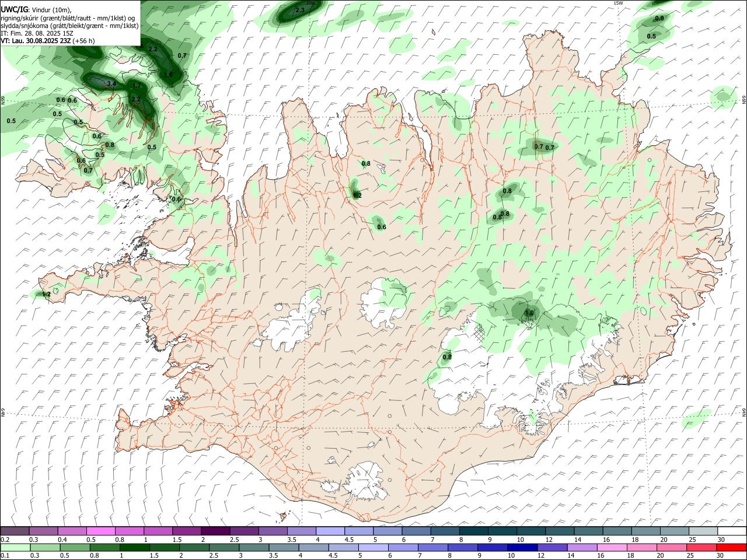
Task: Pick upper scale pink swatch between 0.5 and 0.8
Action: (101, 531)
